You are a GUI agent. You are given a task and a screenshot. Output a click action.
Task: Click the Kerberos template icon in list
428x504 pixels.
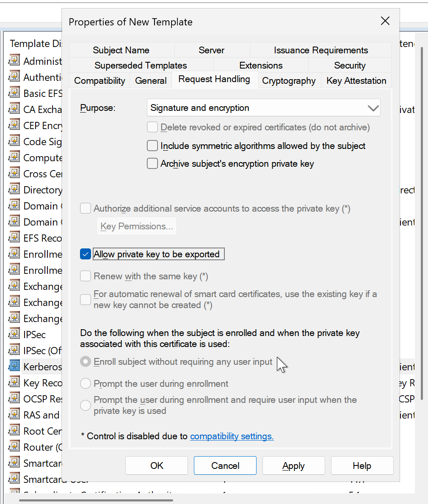tap(14, 366)
